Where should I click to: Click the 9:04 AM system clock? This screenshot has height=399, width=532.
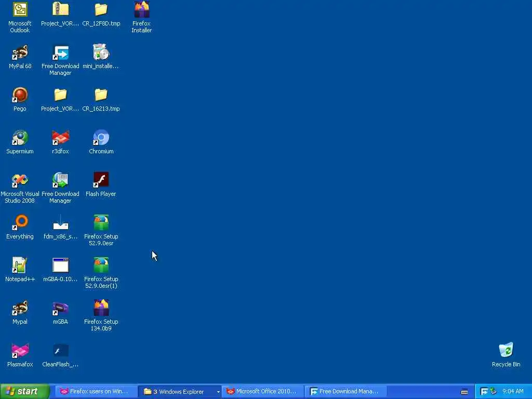click(x=513, y=392)
